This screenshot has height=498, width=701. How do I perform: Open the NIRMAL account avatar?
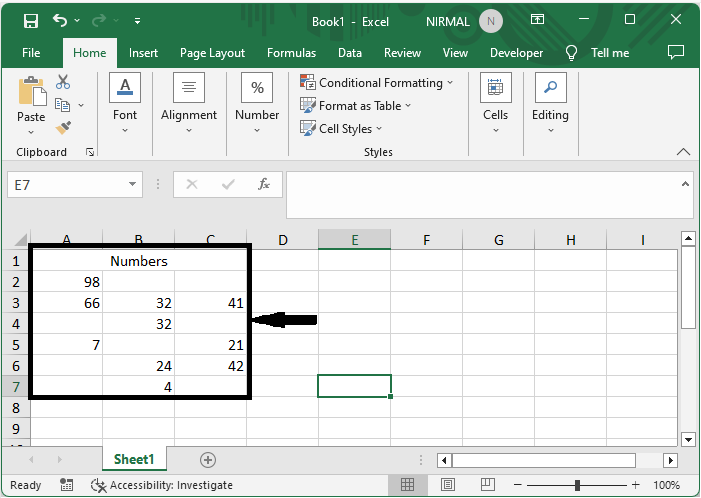pyautogui.click(x=490, y=21)
